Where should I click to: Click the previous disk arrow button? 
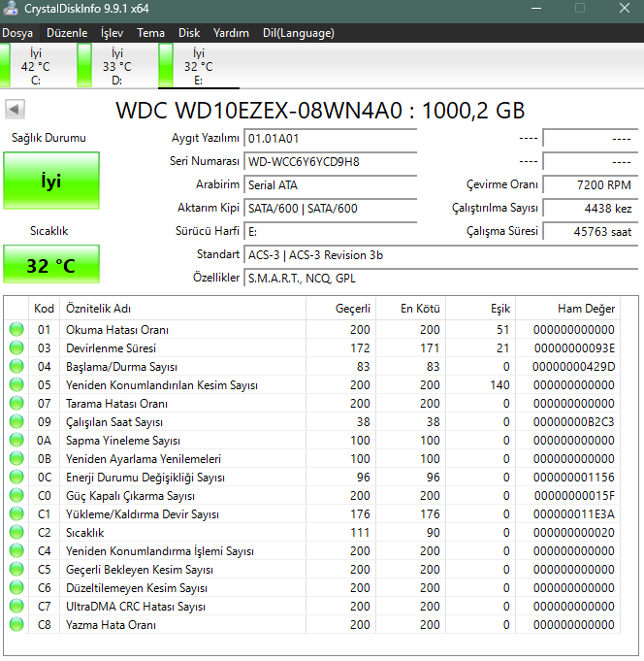(15, 110)
